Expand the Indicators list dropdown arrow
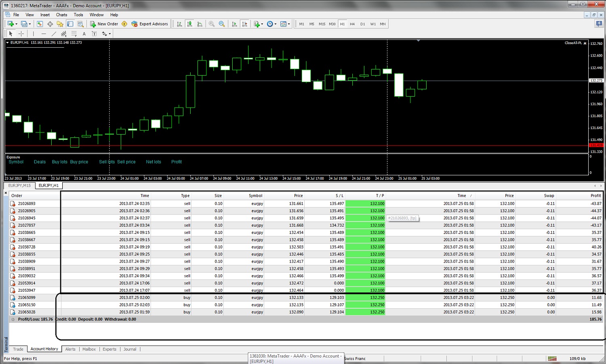This screenshot has height=364, width=606. point(262,24)
